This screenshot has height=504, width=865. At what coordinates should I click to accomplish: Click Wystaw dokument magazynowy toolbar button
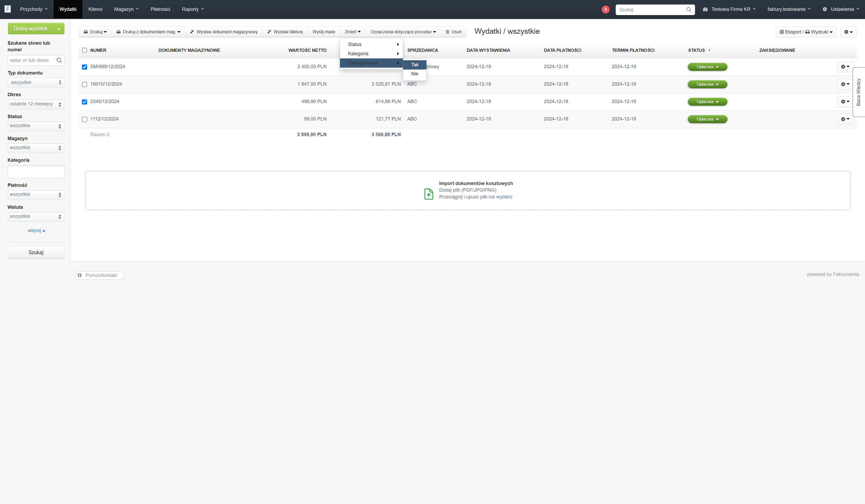(224, 32)
